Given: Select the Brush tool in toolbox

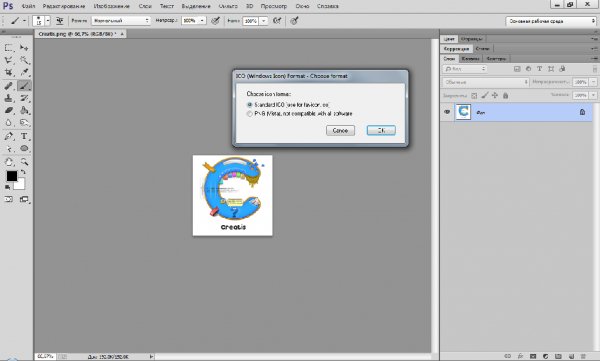Looking at the screenshot, I should (24, 86).
